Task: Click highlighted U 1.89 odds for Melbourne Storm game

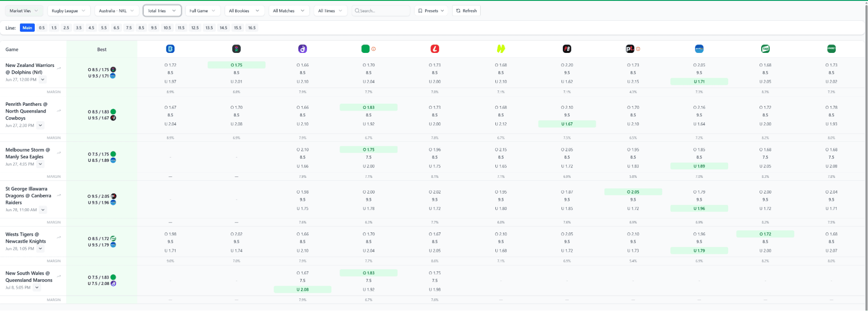Action: point(699,166)
